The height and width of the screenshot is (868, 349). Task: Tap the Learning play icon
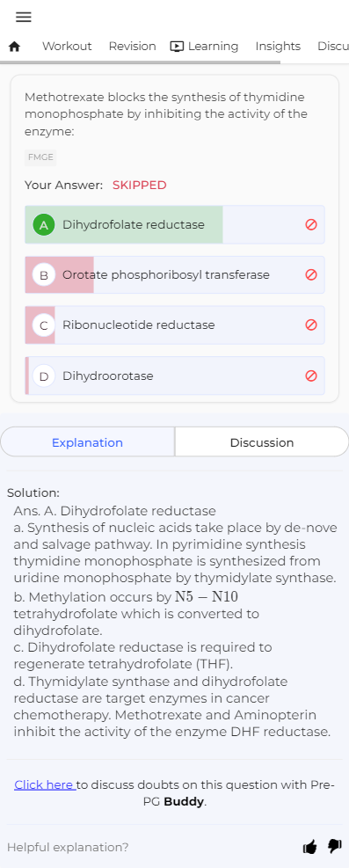177,47
